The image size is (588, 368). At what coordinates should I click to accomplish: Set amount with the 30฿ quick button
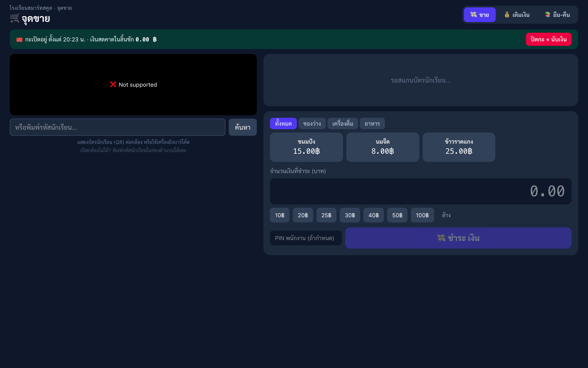pos(350,215)
